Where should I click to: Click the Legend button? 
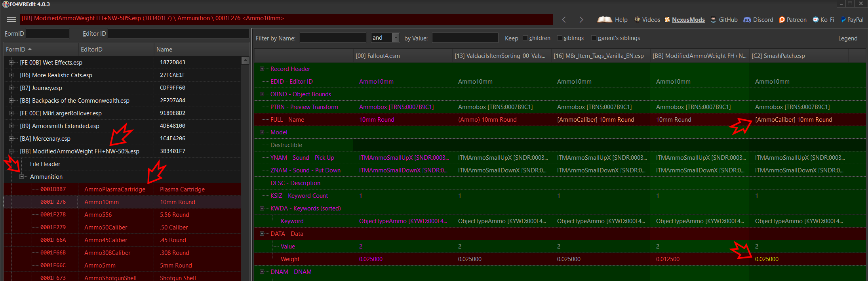(847, 38)
